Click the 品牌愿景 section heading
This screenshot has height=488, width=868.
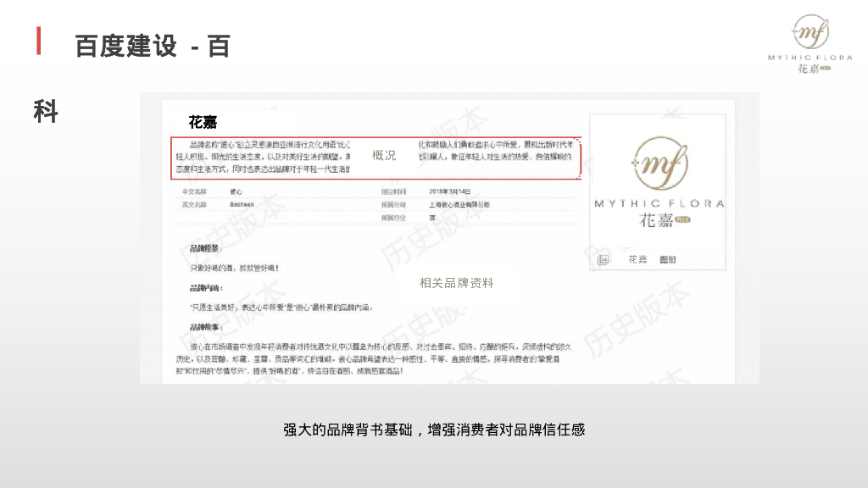click(205, 248)
